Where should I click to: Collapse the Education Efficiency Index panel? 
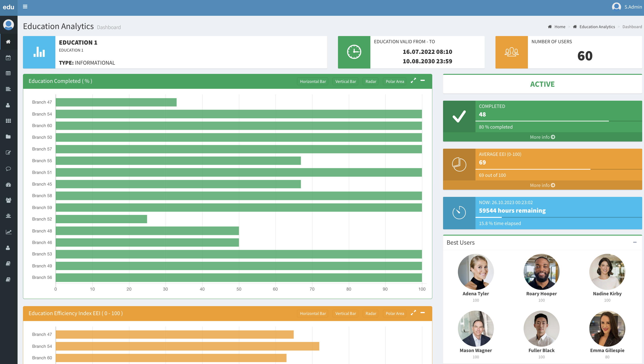click(423, 313)
